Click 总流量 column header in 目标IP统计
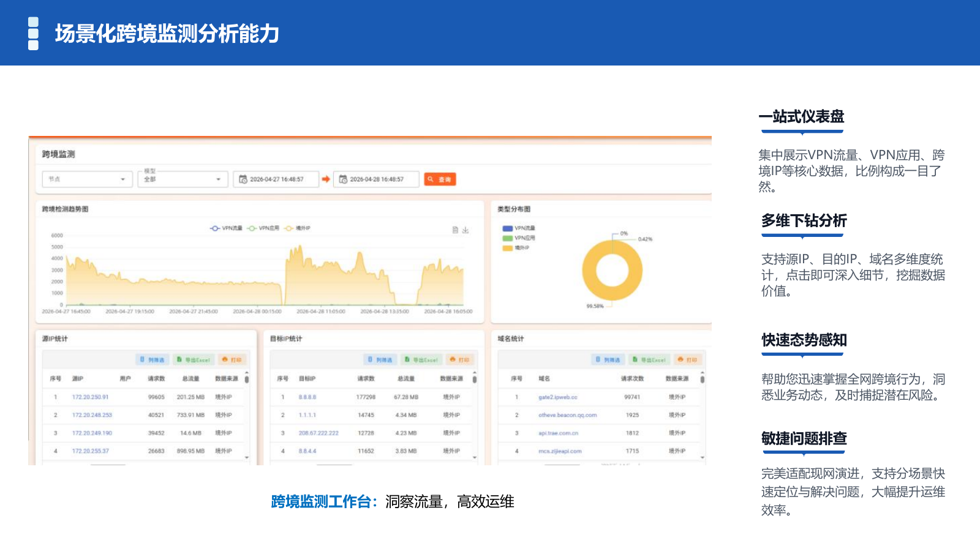 click(x=406, y=379)
